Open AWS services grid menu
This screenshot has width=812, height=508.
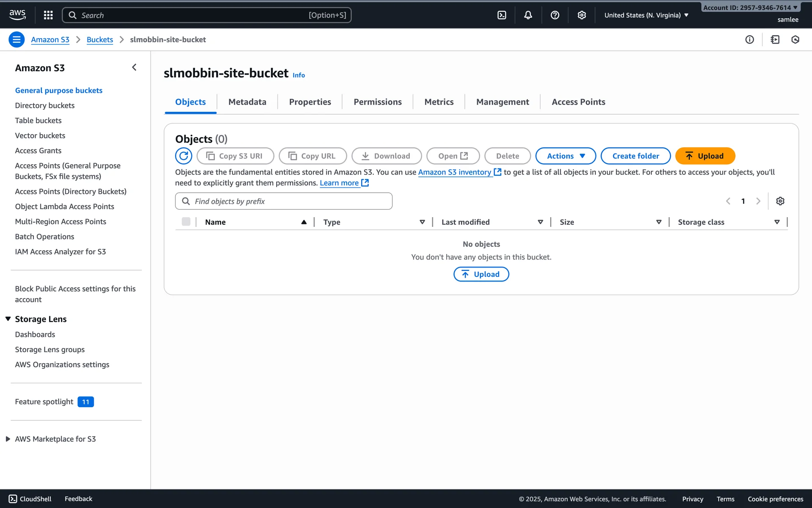[48, 15]
